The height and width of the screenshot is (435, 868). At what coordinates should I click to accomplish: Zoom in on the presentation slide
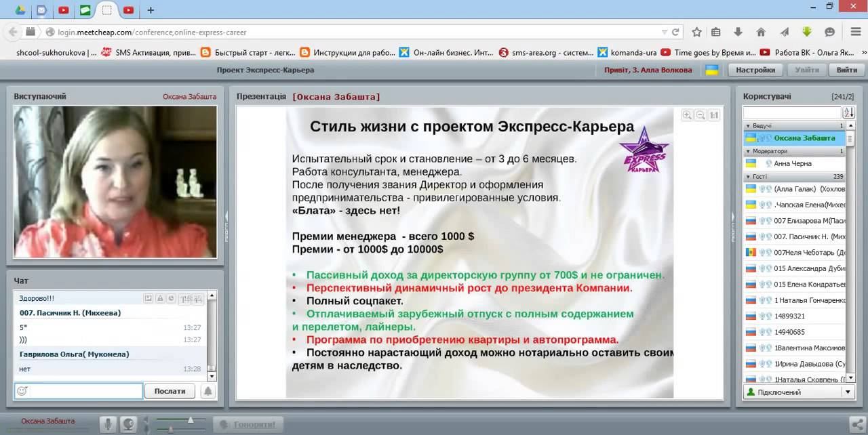(687, 115)
